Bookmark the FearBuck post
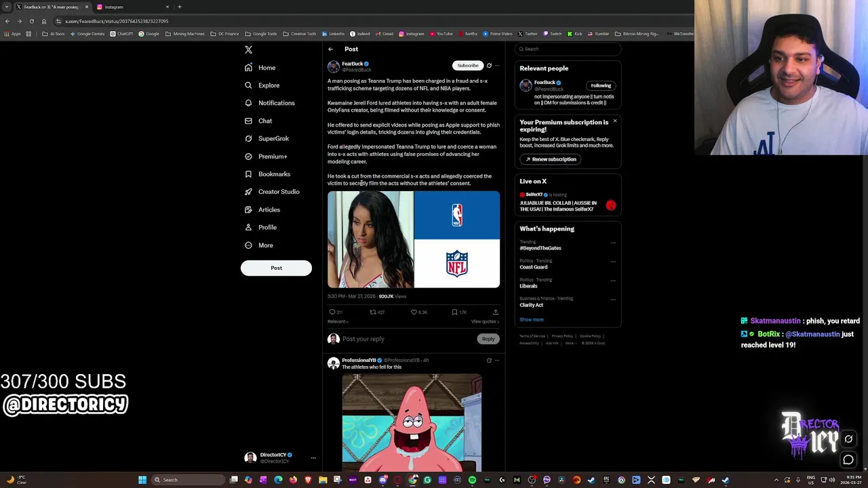This screenshot has width=868, height=488. tap(454, 312)
